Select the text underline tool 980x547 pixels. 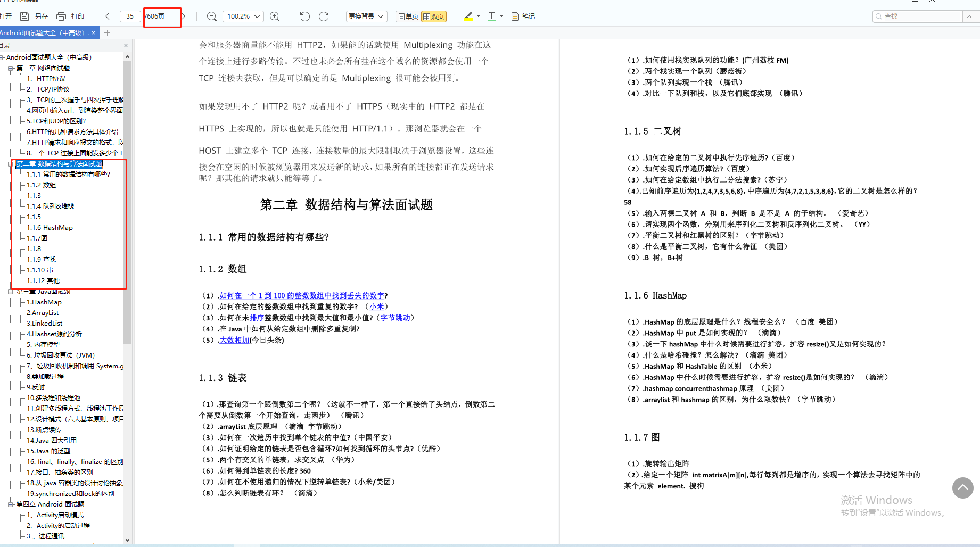click(x=492, y=16)
